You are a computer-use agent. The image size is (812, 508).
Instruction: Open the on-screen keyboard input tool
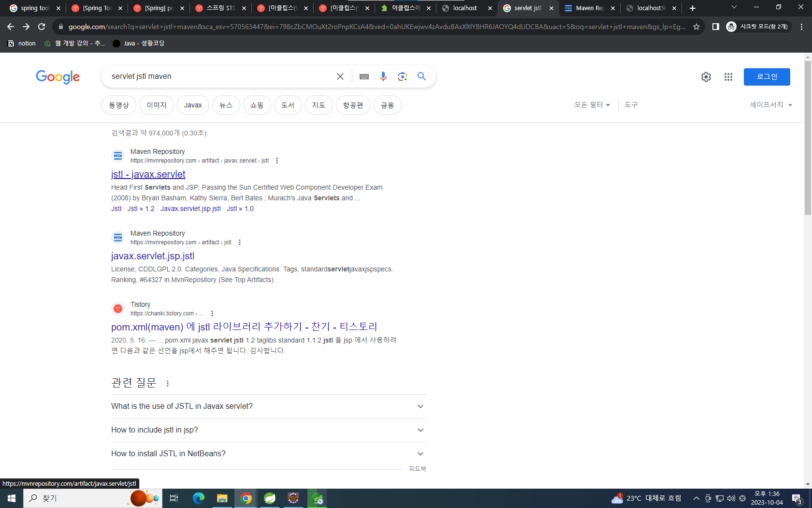[364, 76]
